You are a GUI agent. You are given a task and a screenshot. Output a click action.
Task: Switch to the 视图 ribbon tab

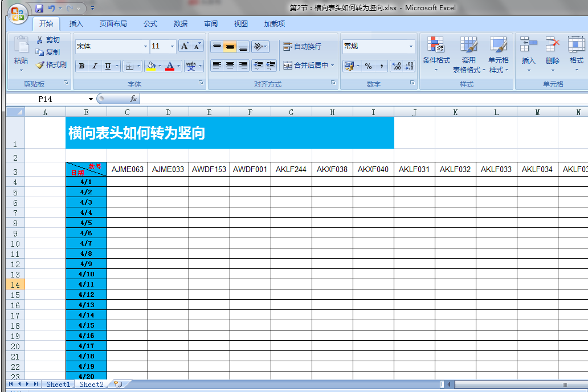coord(241,23)
